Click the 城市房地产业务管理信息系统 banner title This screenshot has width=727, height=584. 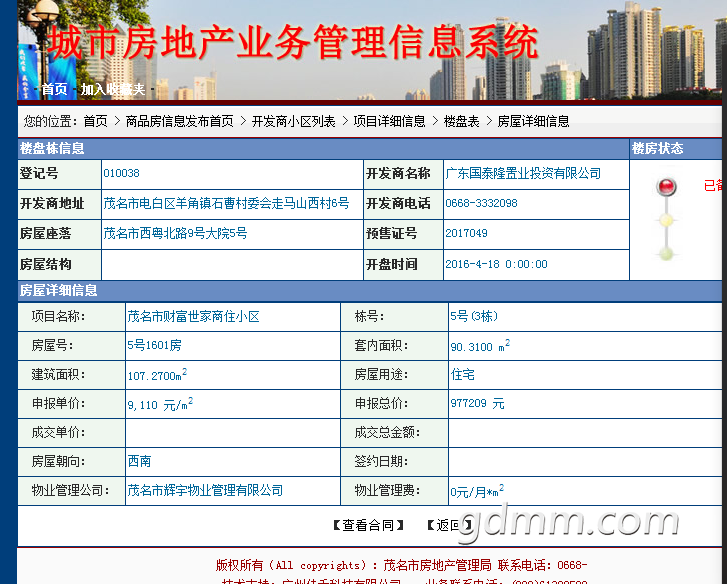[293, 43]
